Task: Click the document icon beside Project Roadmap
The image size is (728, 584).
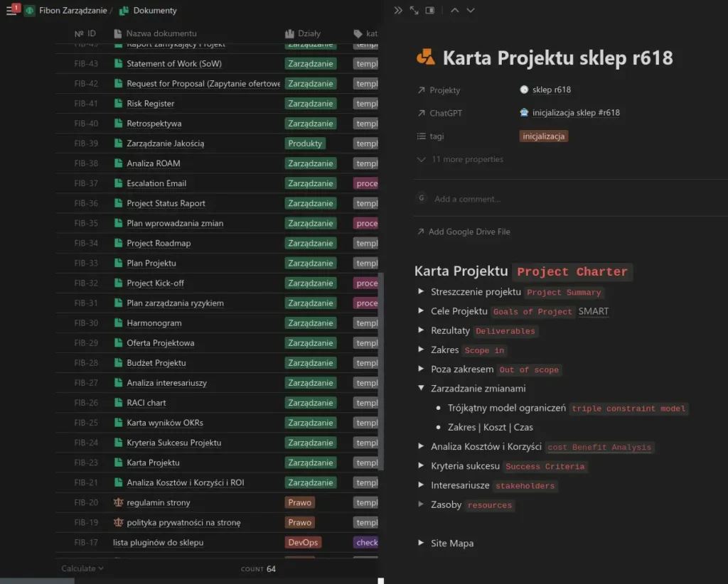Action: [x=118, y=243]
